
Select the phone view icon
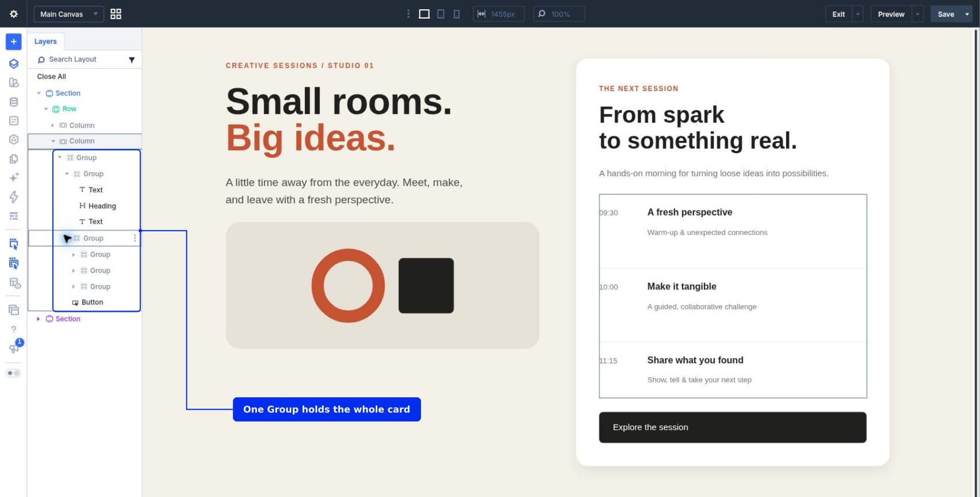tap(457, 14)
